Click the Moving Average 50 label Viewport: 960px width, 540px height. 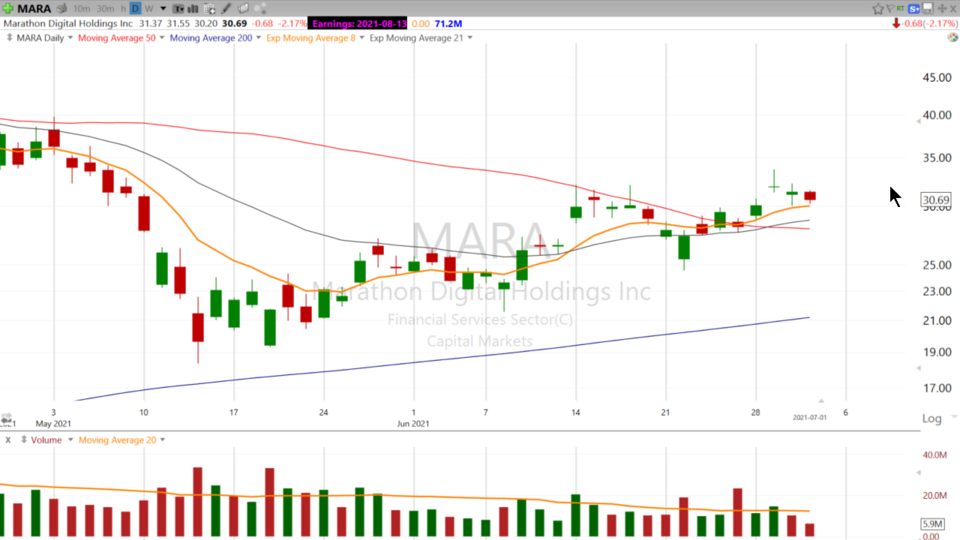(x=117, y=38)
